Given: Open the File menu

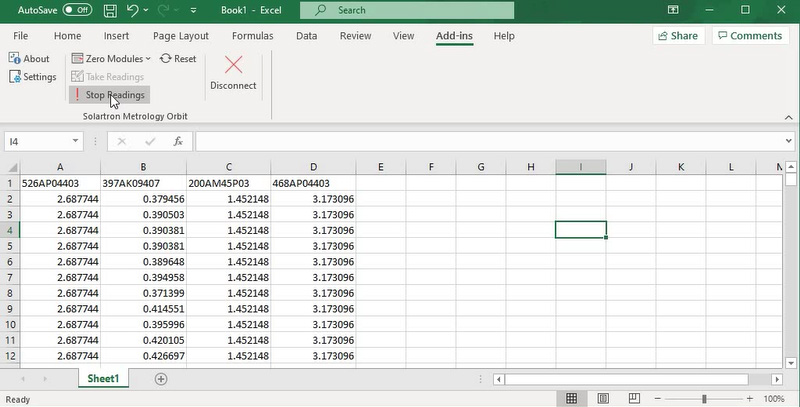Looking at the screenshot, I should pyautogui.click(x=20, y=36).
